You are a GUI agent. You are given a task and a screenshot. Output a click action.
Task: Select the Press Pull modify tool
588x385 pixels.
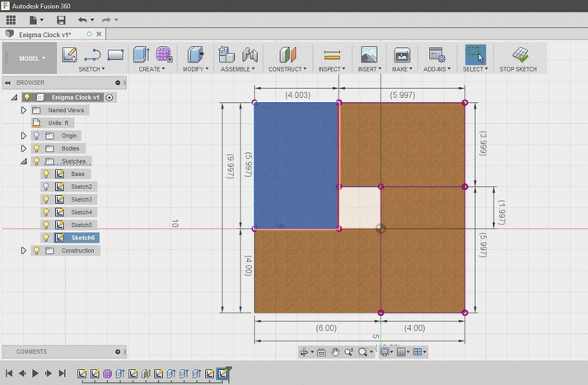tap(195, 54)
